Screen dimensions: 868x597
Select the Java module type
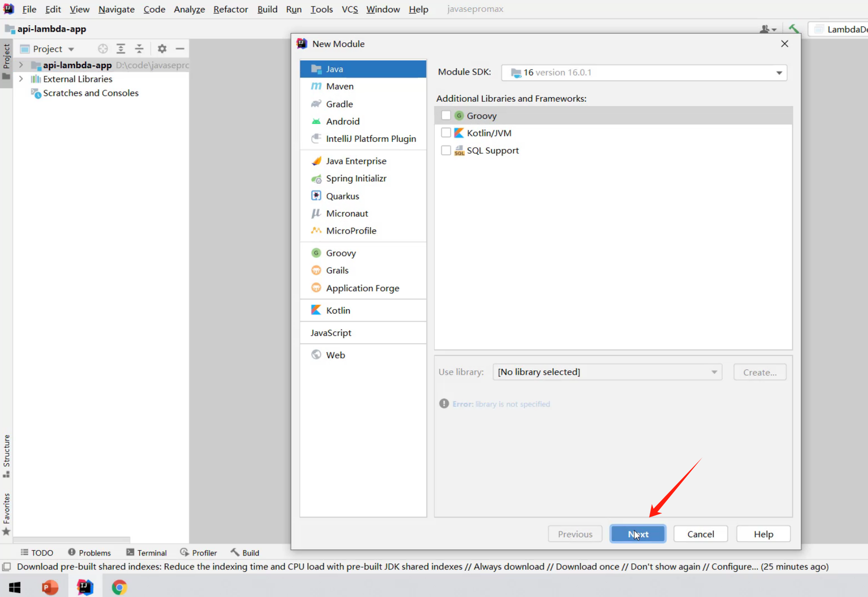tap(363, 69)
